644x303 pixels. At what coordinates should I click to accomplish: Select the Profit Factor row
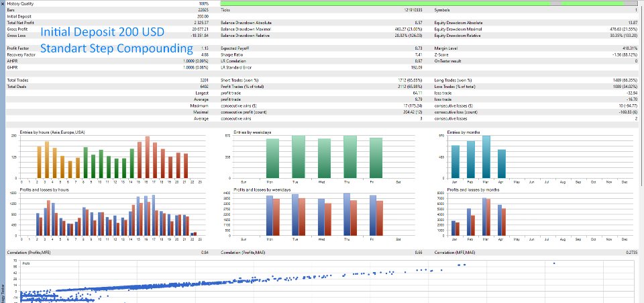click(x=107, y=48)
